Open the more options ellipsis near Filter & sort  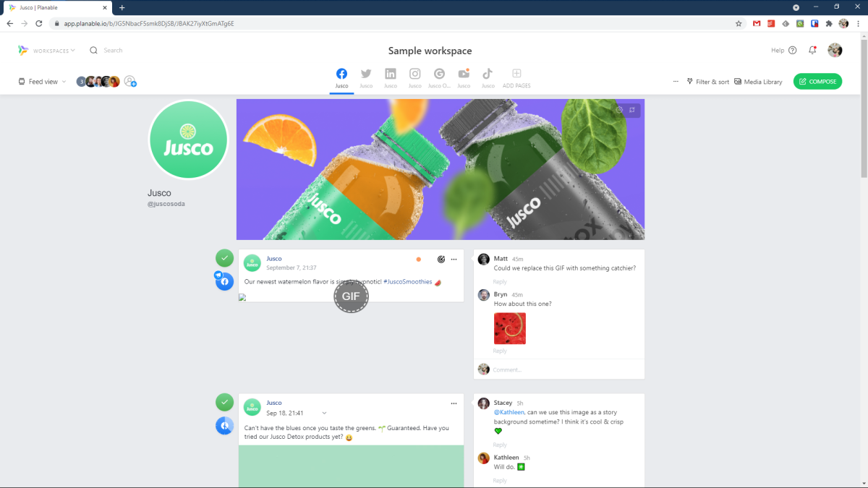[x=676, y=82]
